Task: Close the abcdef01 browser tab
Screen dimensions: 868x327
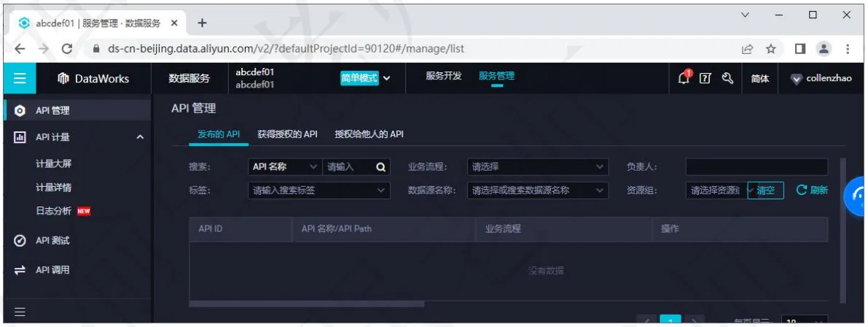Action: (x=174, y=23)
